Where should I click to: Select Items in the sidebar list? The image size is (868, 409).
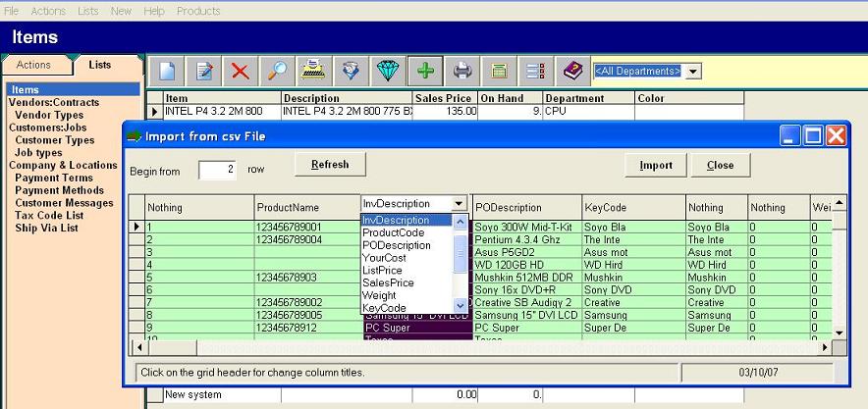[73, 89]
